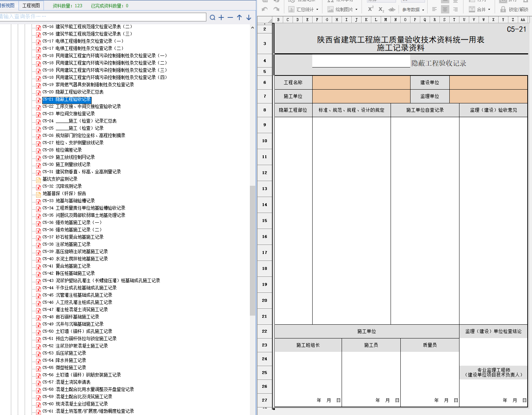Toggle strikethrough ab formatting
532x415 pixels.
392,9
